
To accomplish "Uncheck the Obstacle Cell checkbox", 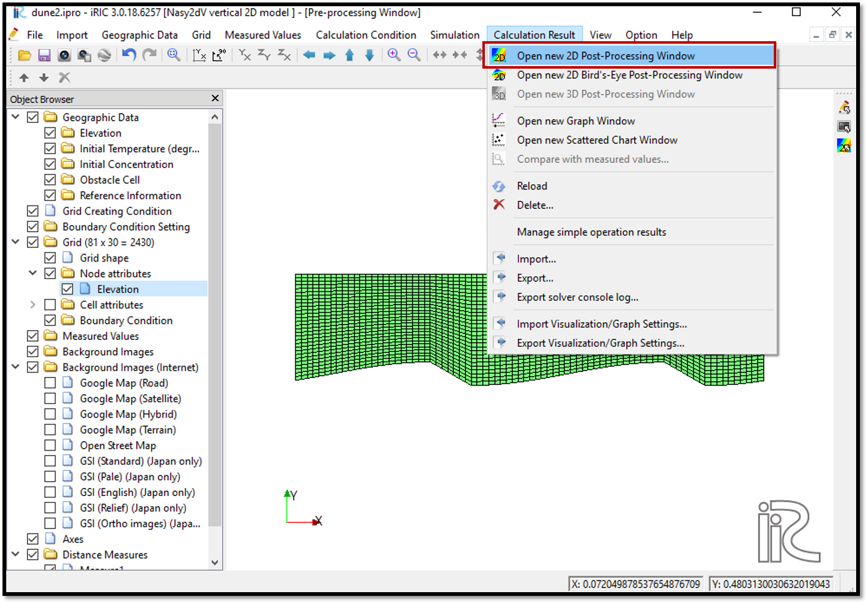I will (51, 180).
